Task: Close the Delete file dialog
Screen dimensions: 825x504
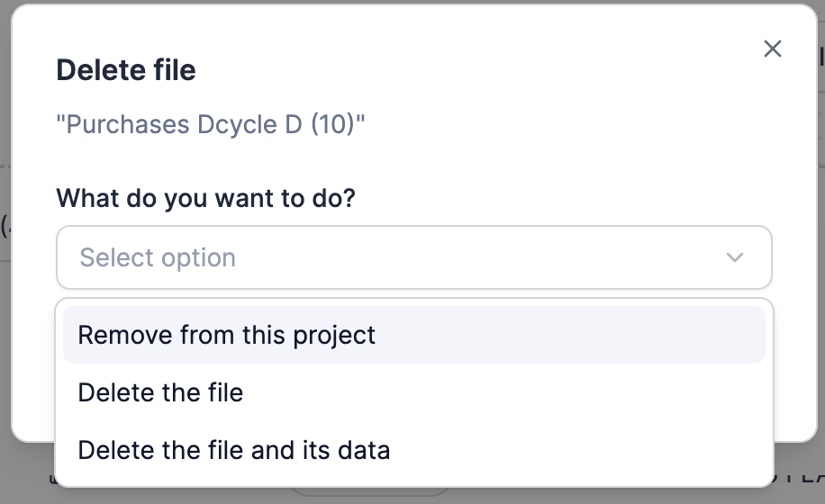Action: coord(773,49)
